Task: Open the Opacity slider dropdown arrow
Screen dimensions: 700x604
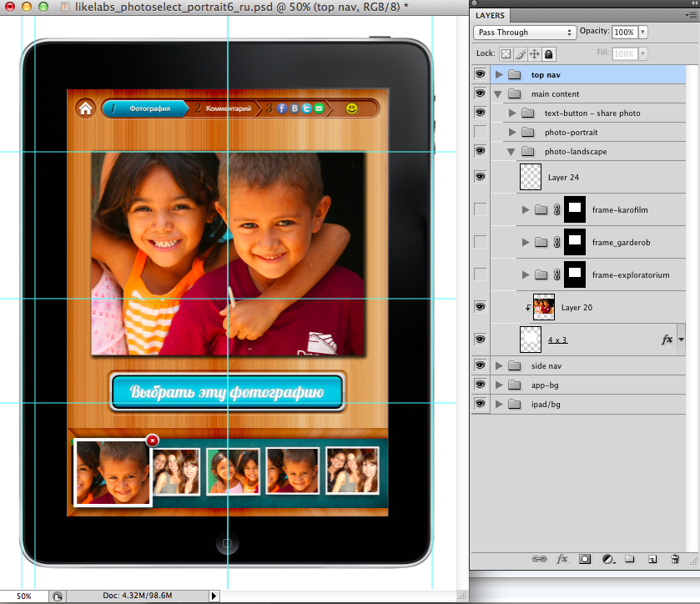Action: pyautogui.click(x=642, y=33)
